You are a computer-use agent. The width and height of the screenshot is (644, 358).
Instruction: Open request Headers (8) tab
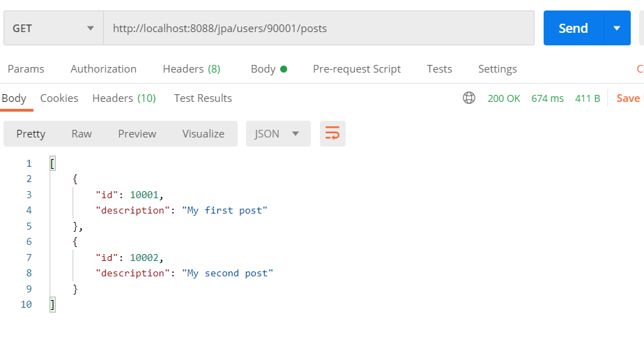pos(192,68)
